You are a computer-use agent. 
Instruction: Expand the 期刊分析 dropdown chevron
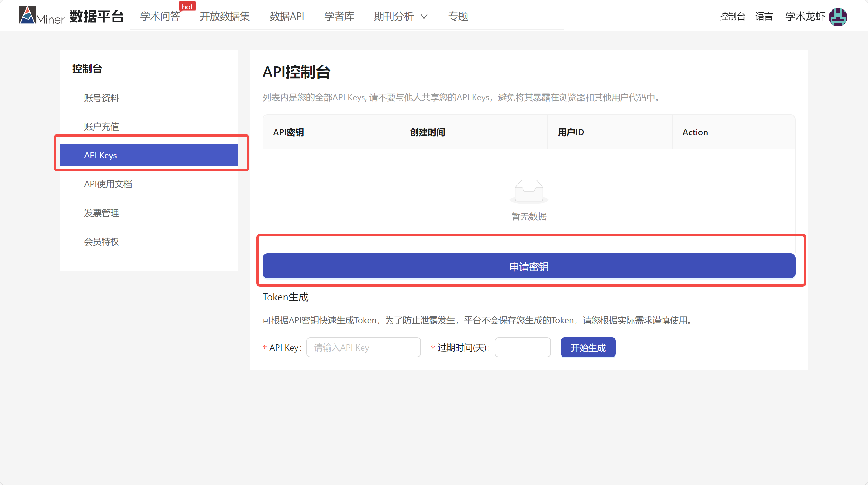(424, 17)
